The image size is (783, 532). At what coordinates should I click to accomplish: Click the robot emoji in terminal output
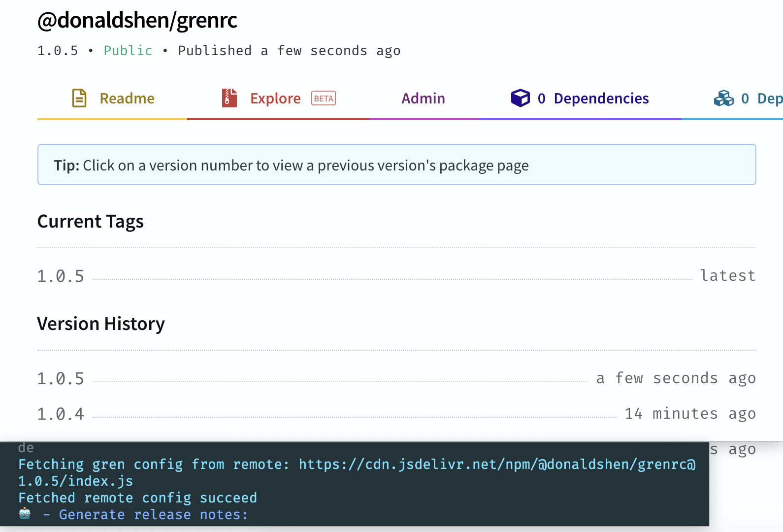click(x=25, y=514)
